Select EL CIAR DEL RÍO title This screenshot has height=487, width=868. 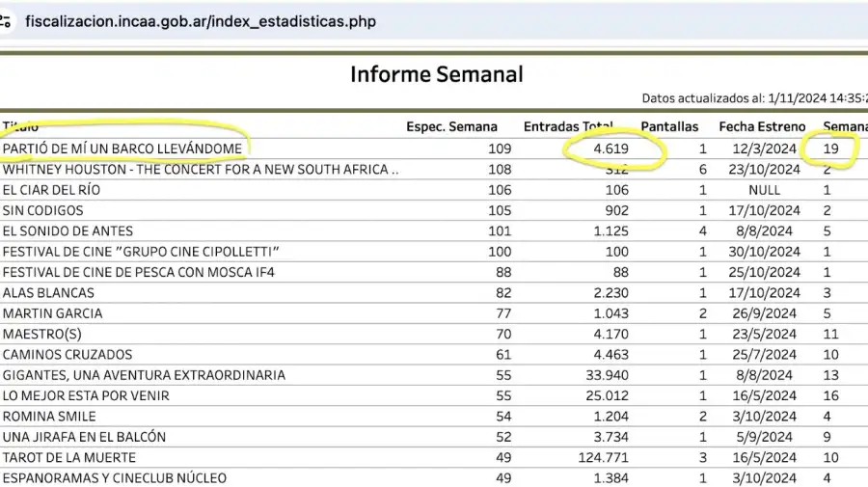coord(51,190)
